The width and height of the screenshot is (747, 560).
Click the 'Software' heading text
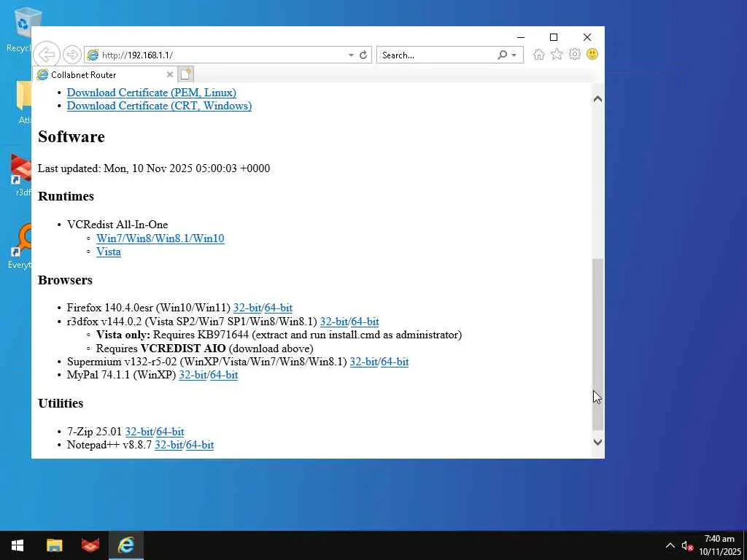pyautogui.click(x=71, y=136)
